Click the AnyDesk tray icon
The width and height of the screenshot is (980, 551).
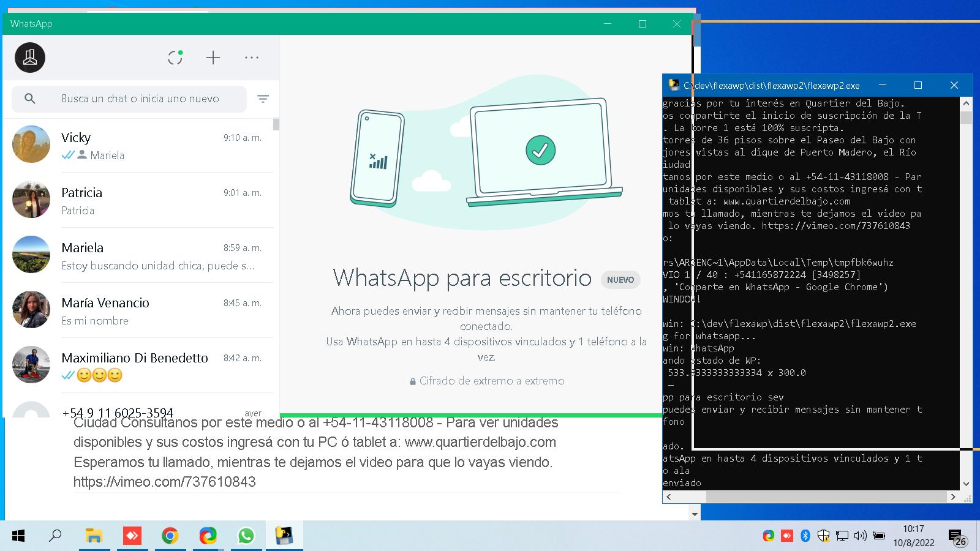click(787, 536)
